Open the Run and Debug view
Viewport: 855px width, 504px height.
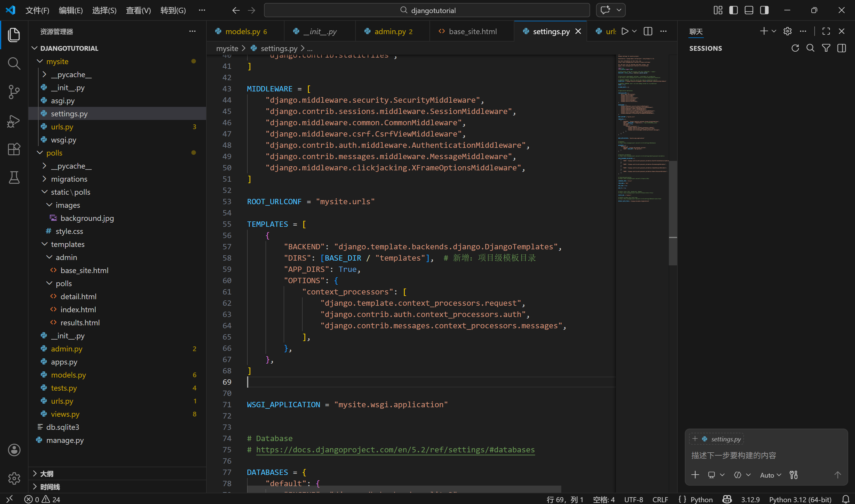pos(14,121)
